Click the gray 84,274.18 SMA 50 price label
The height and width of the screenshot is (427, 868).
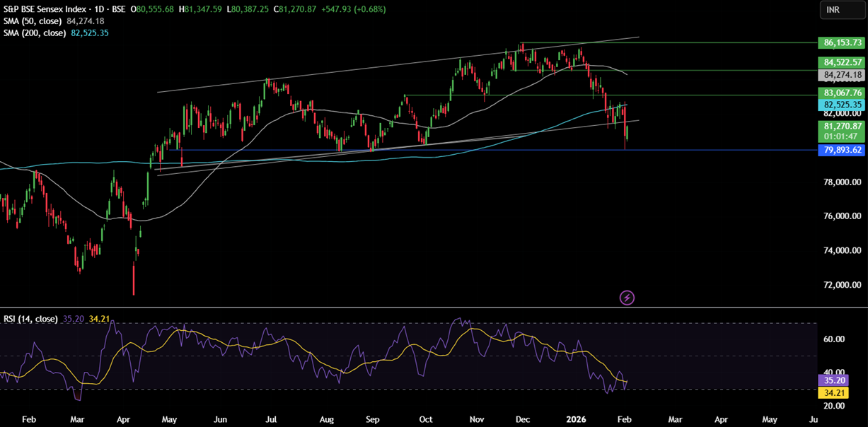point(840,75)
